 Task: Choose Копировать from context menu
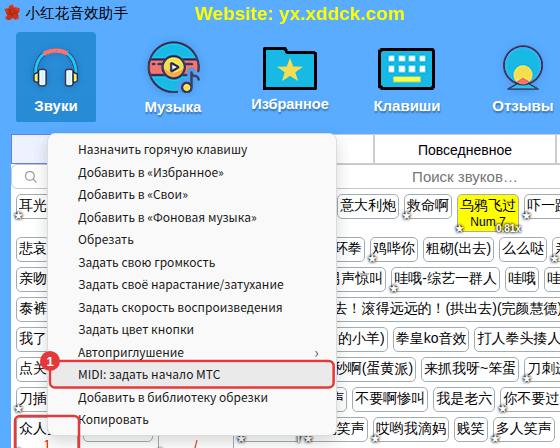point(192,420)
